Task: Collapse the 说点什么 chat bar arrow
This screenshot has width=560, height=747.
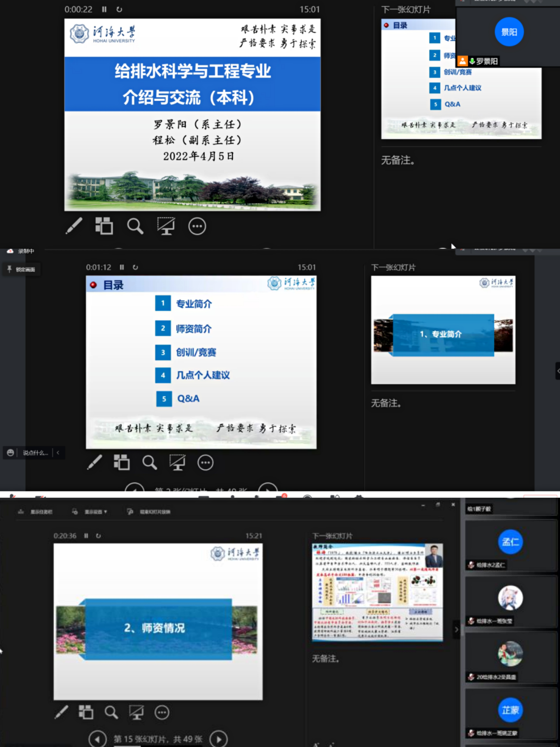Action: pyautogui.click(x=58, y=452)
